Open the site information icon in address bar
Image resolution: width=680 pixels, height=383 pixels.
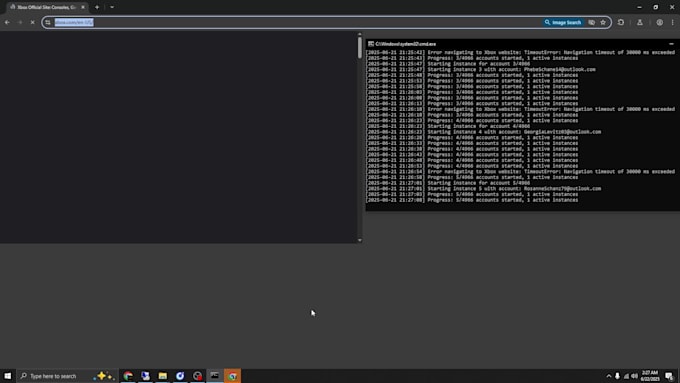tap(48, 22)
